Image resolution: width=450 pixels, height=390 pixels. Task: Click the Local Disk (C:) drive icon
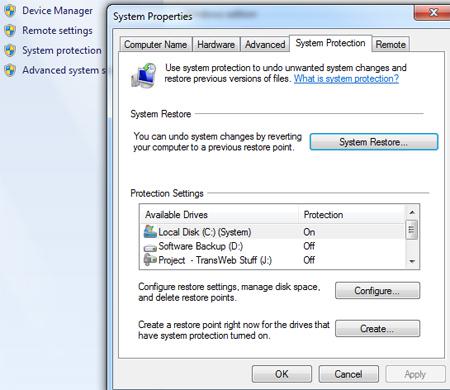150,231
